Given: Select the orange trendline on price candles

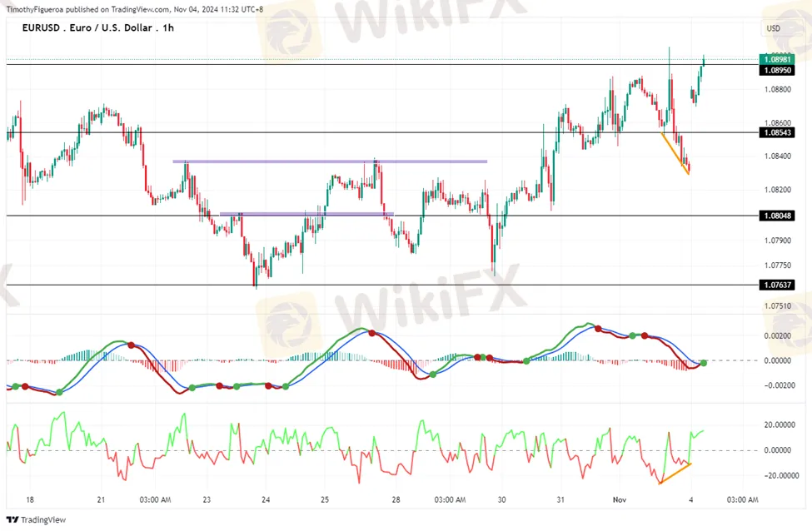Looking at the screenshot, I should 675,154.
